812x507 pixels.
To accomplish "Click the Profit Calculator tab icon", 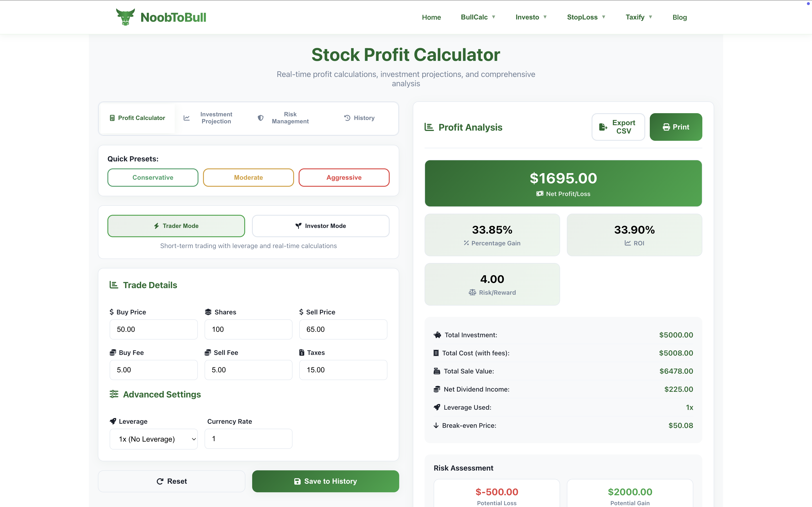I will [112, 118].
